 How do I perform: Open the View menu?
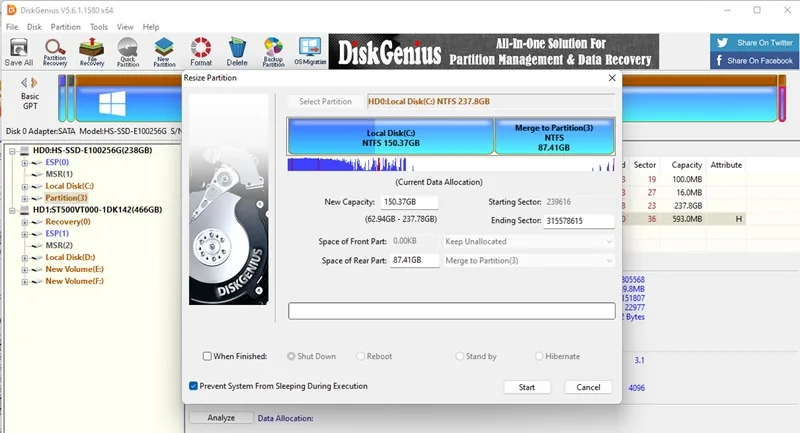coord(125,27)
